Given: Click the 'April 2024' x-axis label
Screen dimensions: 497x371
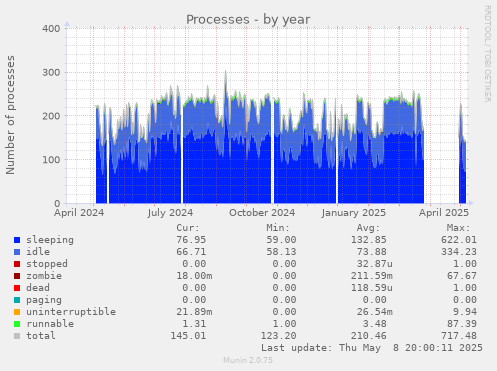Looking at the screenshot, I should [x=79, y=213].
